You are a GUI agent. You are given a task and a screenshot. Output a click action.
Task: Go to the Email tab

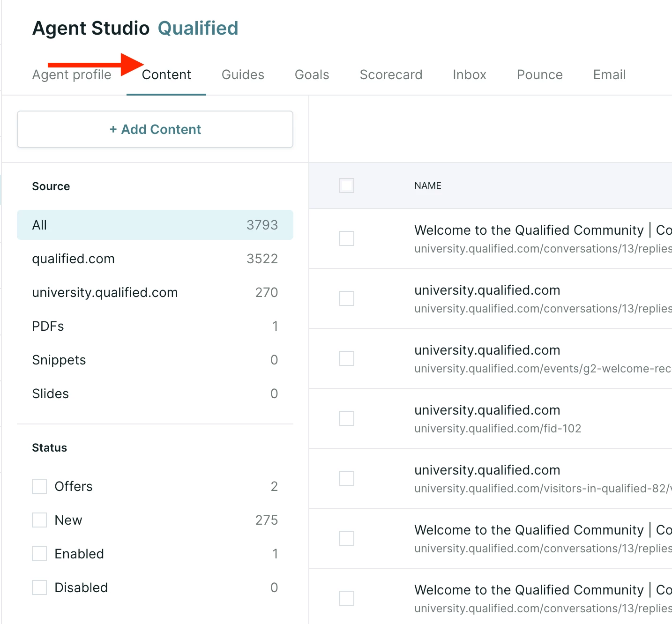click(x=609, y=75)
